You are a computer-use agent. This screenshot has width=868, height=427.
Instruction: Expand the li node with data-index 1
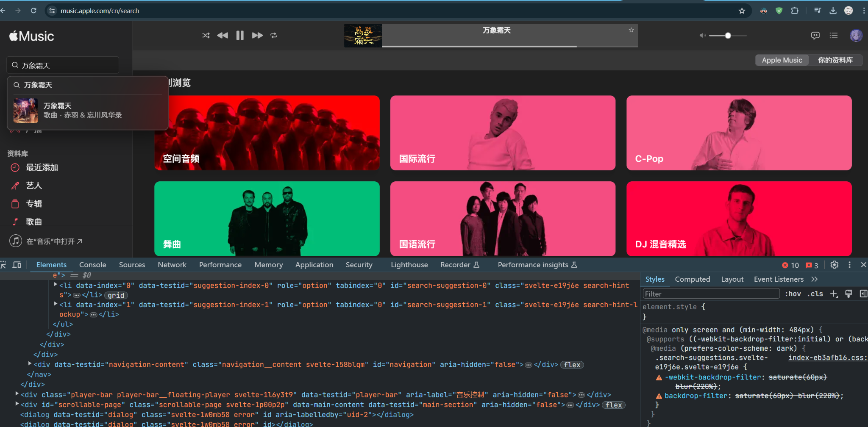55,304
